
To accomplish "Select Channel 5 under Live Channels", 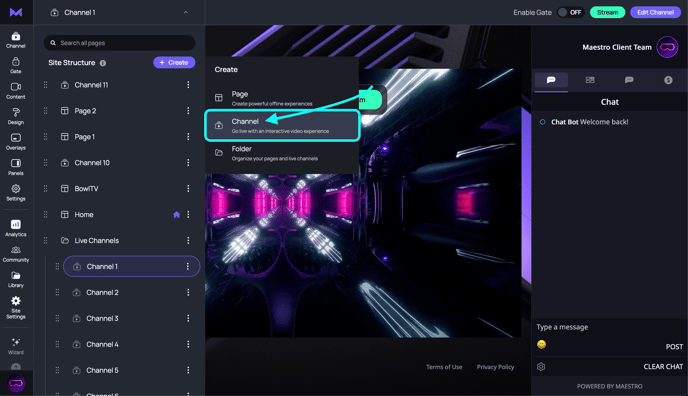I will [102, 370].
